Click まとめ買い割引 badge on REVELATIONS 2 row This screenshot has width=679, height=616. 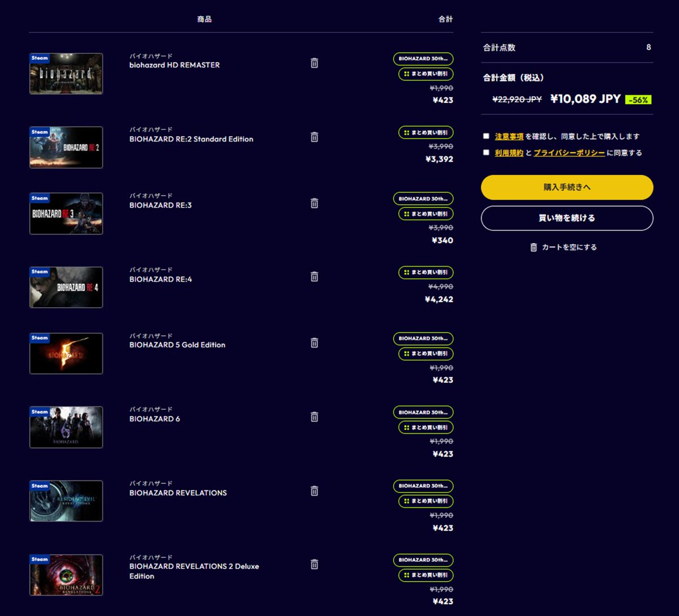coord(426,575)
